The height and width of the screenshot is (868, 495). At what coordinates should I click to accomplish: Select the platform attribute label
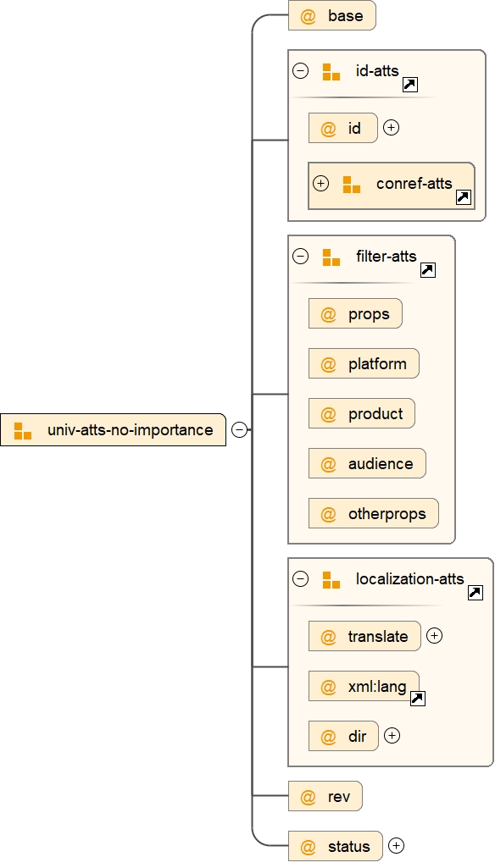[377, 363]
